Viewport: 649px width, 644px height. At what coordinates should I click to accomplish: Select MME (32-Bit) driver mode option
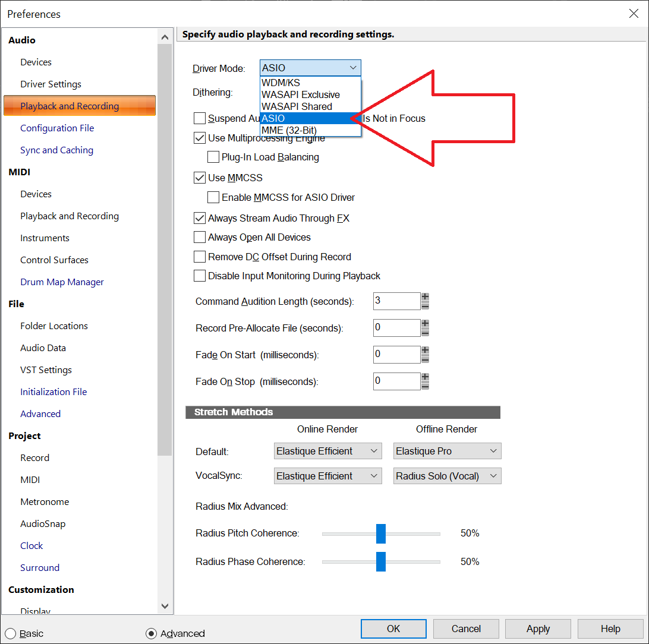point(289,130)
